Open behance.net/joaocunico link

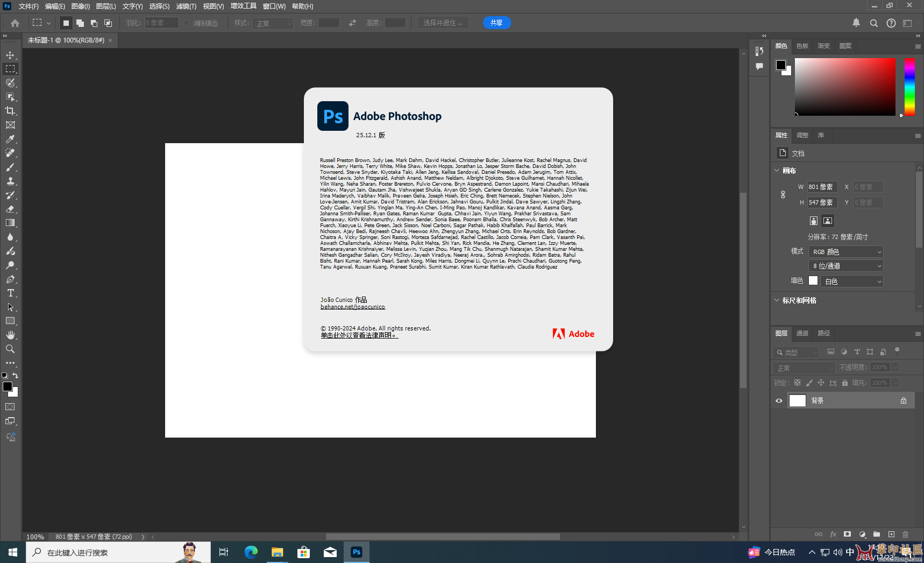pyautogui.click(x=353, y=307)
